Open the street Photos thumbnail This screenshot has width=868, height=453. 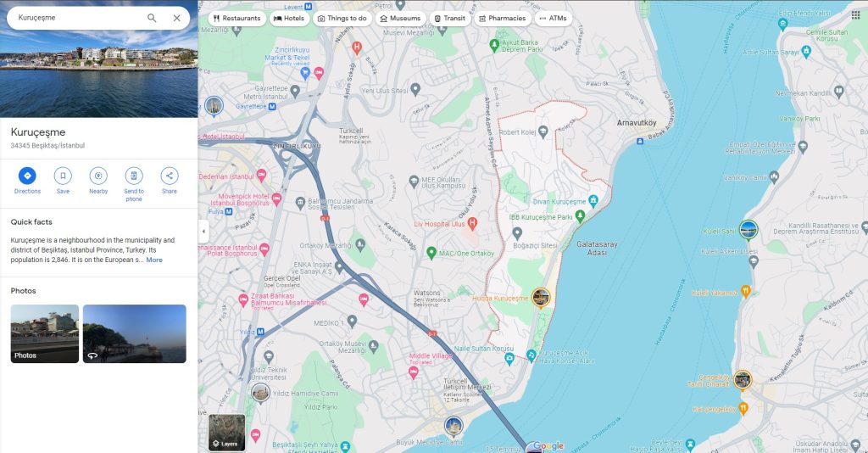point(45,333)
